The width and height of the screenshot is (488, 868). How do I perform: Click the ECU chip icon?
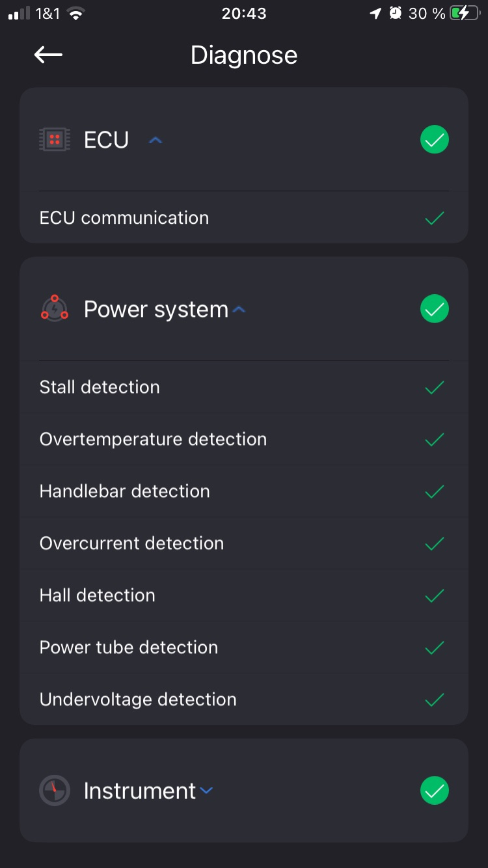[x=55, y=139]
